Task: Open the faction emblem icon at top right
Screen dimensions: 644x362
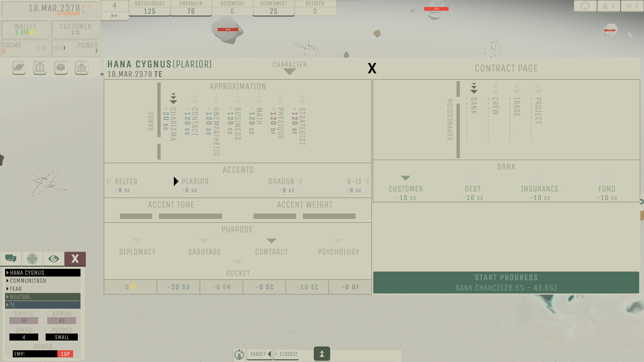Action: point(585,6)
